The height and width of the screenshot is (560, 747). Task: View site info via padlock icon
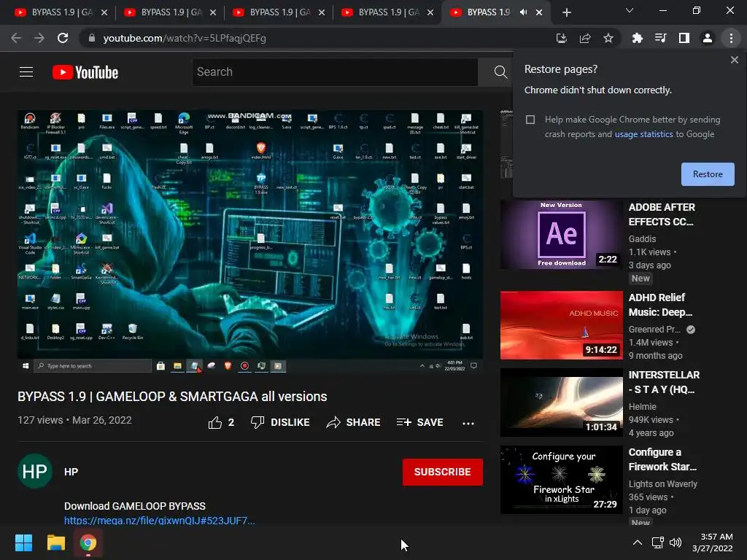coord(92,38)
